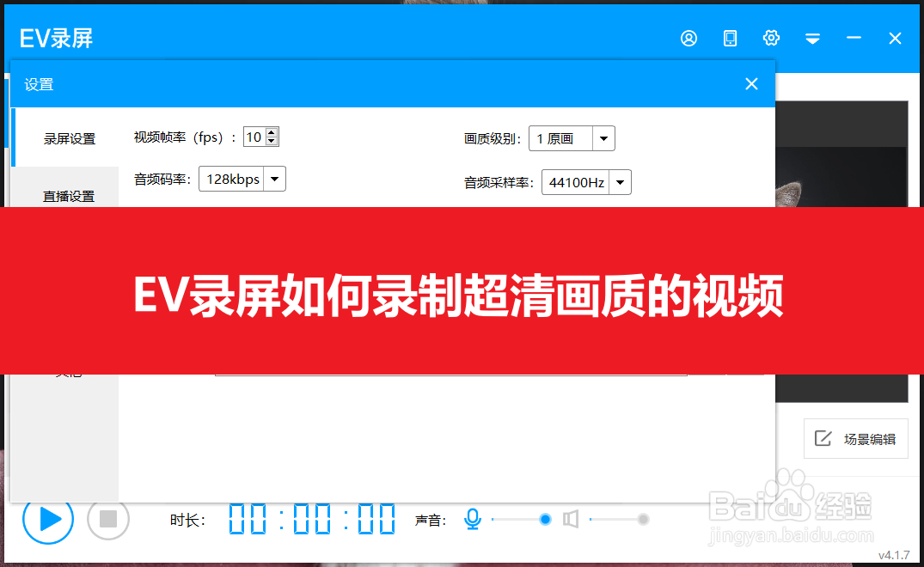The height and width of the screenshot is (567, 924).
Task: Click the 场景编辑 button
Action: click(x=855, y=439)
